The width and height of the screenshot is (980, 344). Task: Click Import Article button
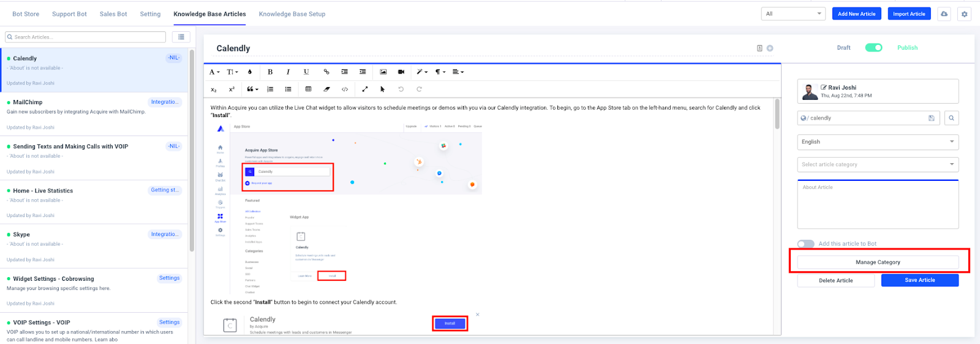click(x=909, y=13)
